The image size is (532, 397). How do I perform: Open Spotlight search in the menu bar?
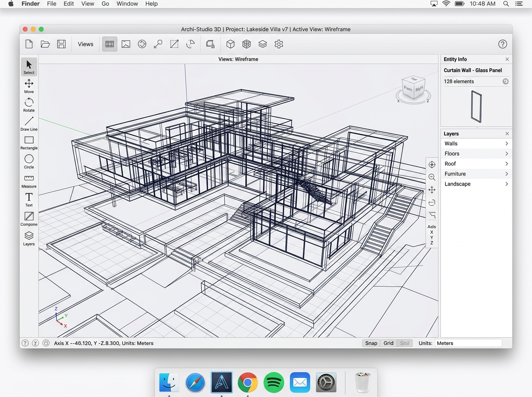[506, 4]
